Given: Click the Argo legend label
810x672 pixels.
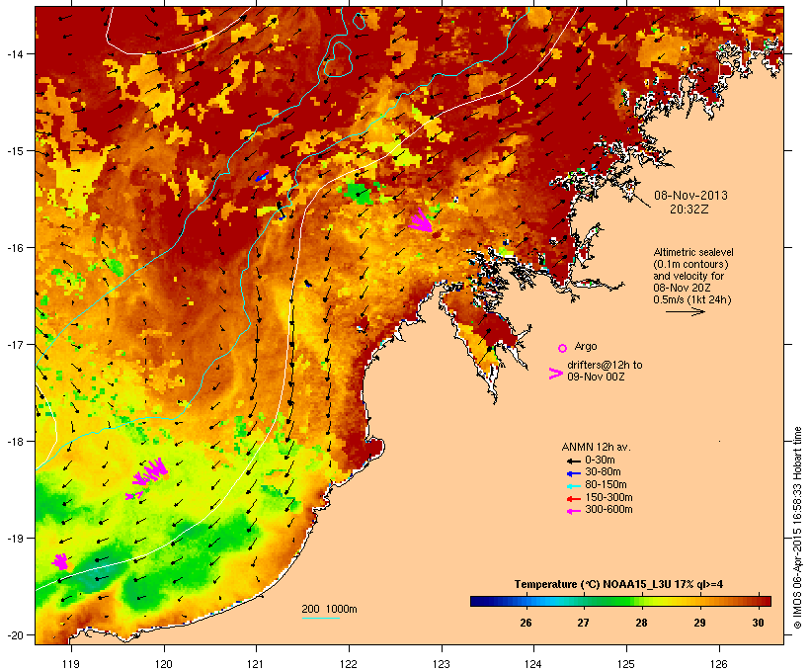Looking at the screenshot, I should pos(586,346).
